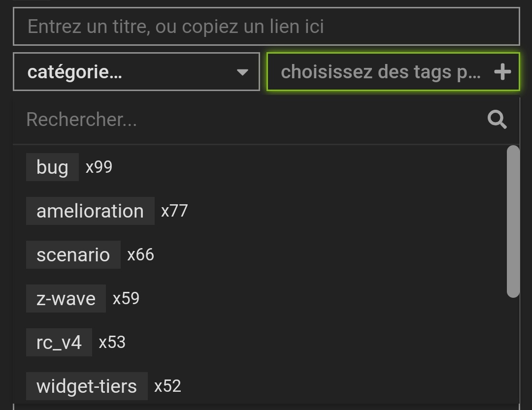Click the Rechercher tag search field

tap(251, 120)
